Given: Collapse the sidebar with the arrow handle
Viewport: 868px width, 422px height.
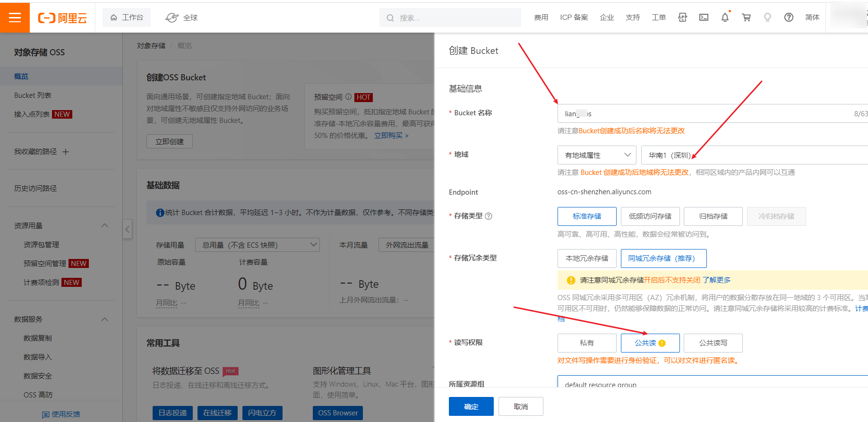Looking at the screenshot, I should tap(127, 230).
